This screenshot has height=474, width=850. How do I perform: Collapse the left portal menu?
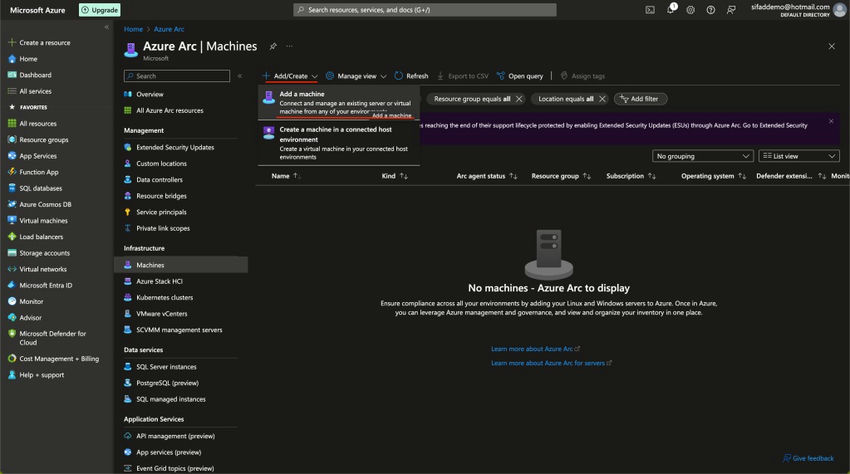[106, 27]
